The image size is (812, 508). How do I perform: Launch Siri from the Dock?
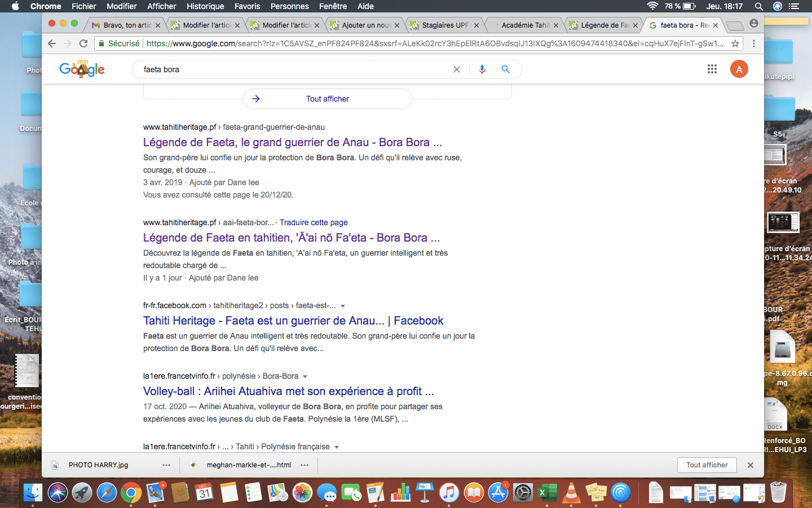[x=58, y=493]
